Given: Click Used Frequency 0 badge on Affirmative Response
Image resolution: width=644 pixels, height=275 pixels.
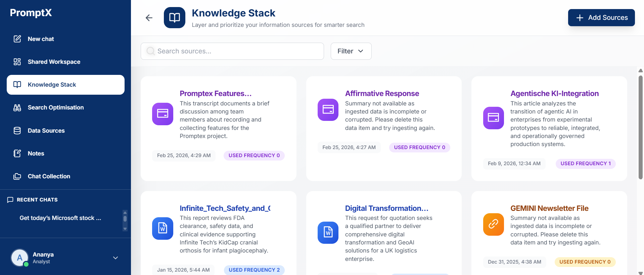Looking at the screenshot, I should tap(420, 147).
